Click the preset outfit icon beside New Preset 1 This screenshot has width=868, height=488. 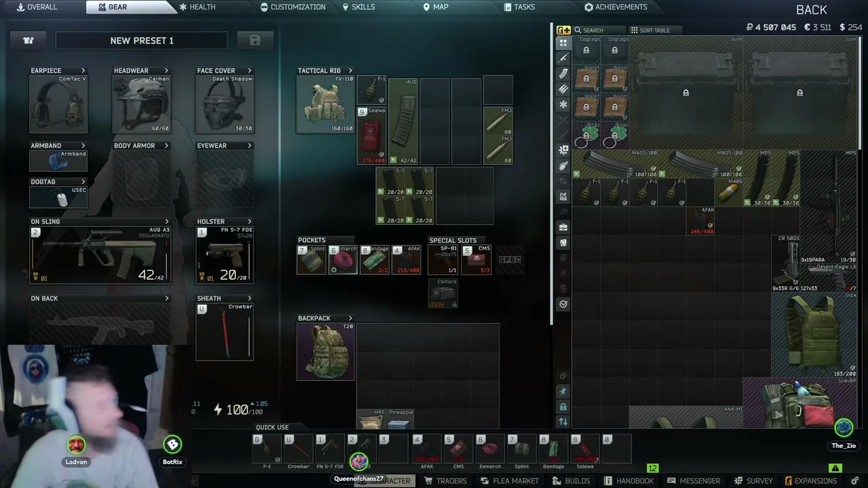pos(28,41)
